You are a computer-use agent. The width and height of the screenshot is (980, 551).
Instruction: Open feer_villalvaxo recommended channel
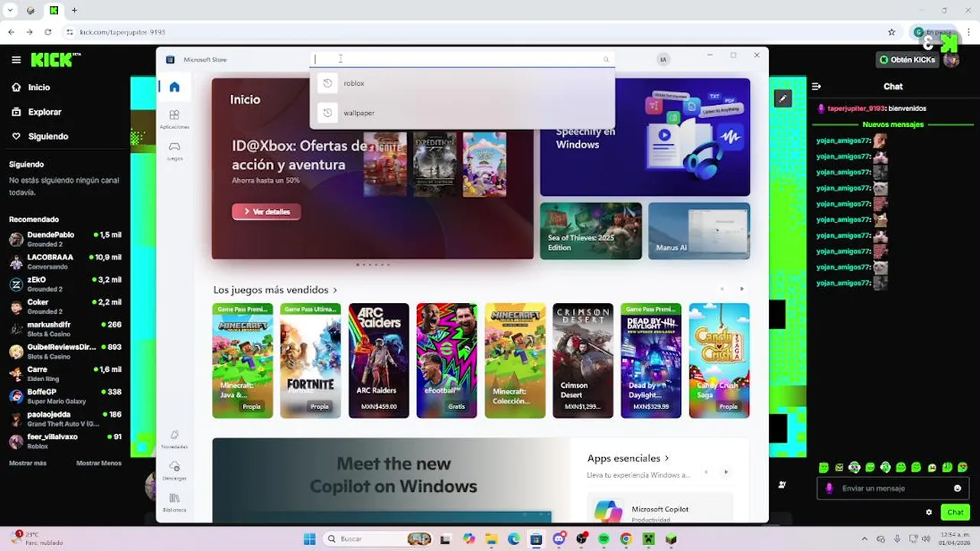[65, 441]
